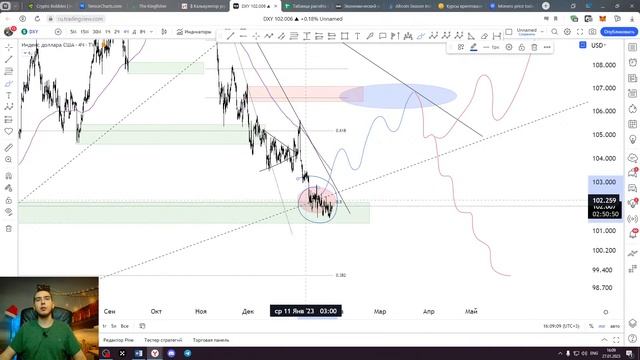Open the timezone clock 16:09:09 (UTC+3)
This screenshot has height=360, width=640.
[x=561, y=326]
